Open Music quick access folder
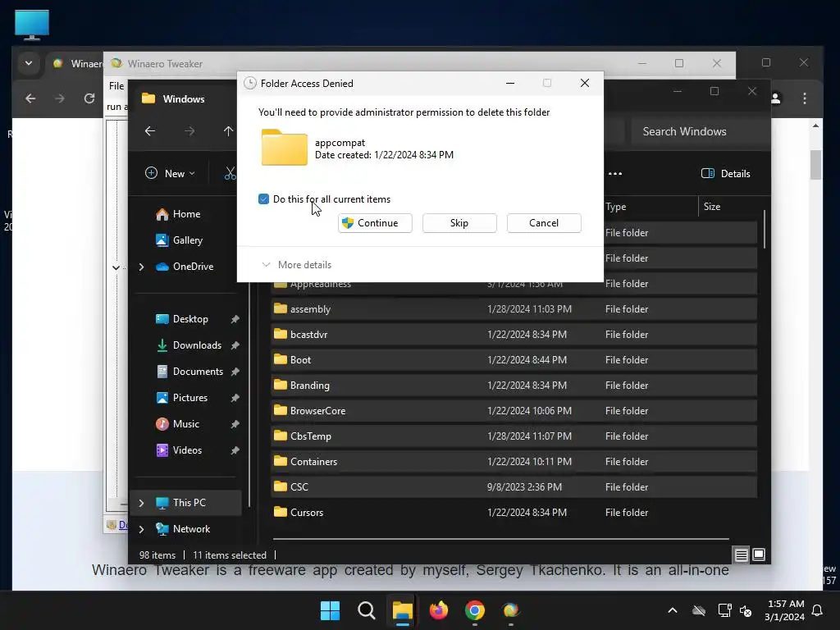This screenshot has width=840, height=630. (185, 424)
